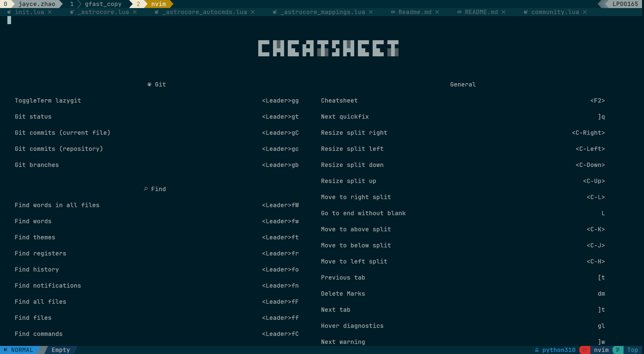Image resolution: width=644 pixels, height=354 pixels.
Task: Click the NORMAL mode vim icon
Action: (5, 350)
